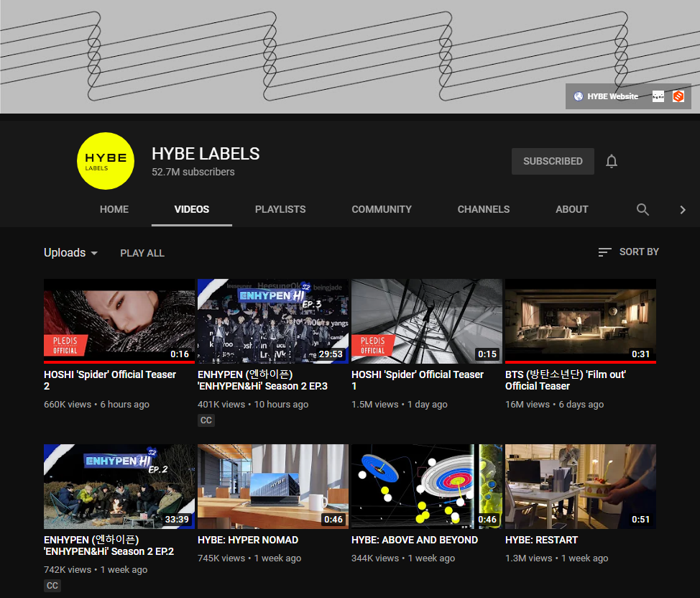Viewport: 700px width, 598px height.
Task: Open the HYBE: ABOVE AND BEYOND thumbnail
Action: point(427,487)
